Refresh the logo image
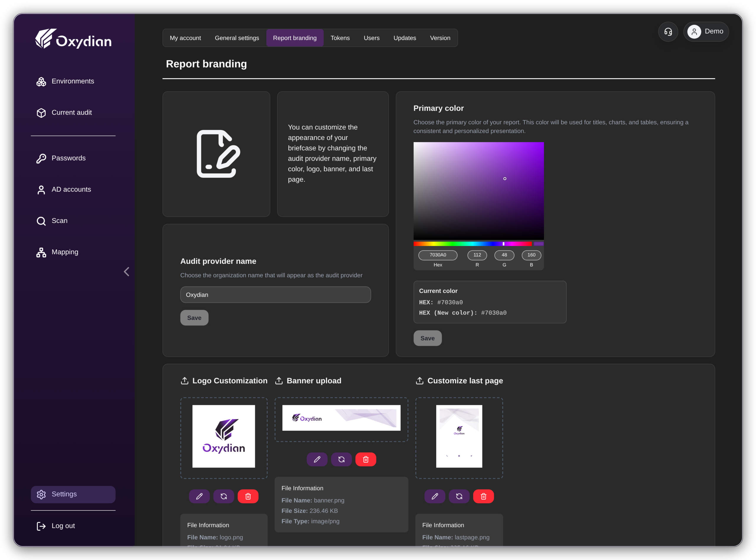This screenshot has height=560, width=756. tap(224, 496)
